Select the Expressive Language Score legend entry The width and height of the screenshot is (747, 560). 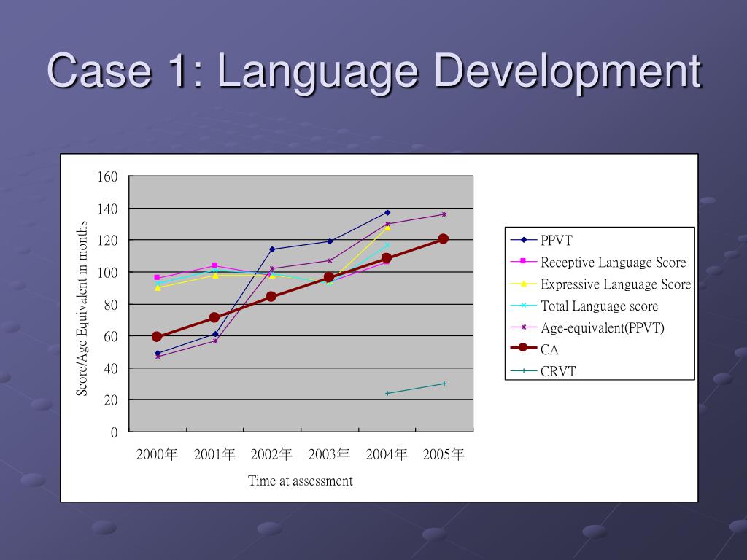coord(600,284)
